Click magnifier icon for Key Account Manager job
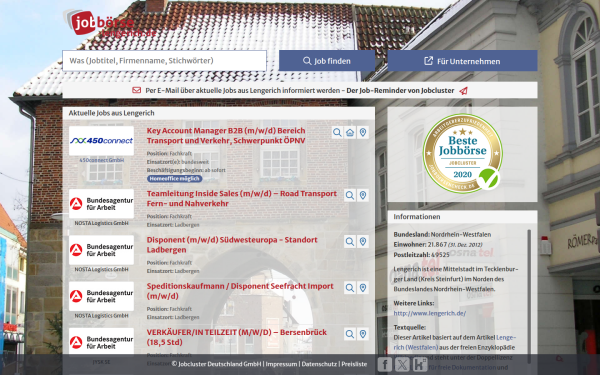The image size is (600, 375). 337,132
